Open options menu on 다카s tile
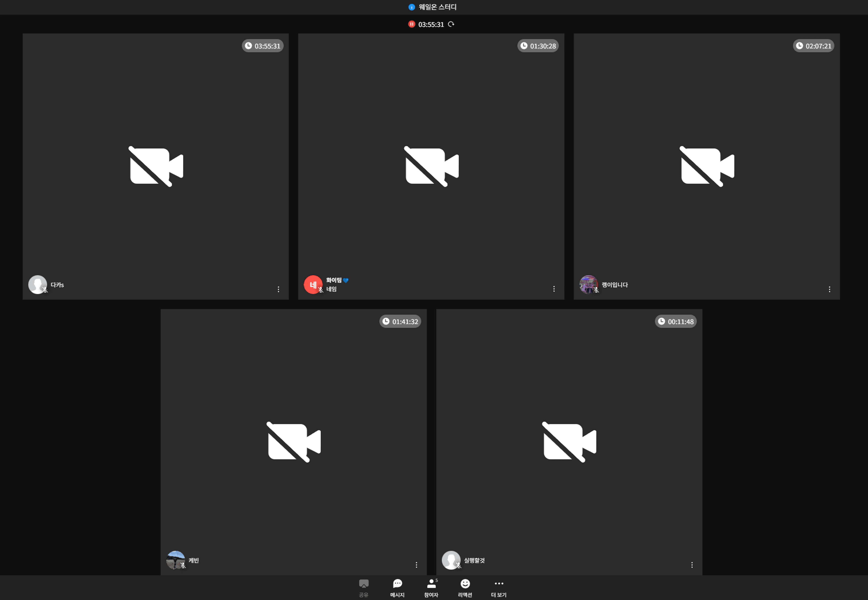 (278, 289)
